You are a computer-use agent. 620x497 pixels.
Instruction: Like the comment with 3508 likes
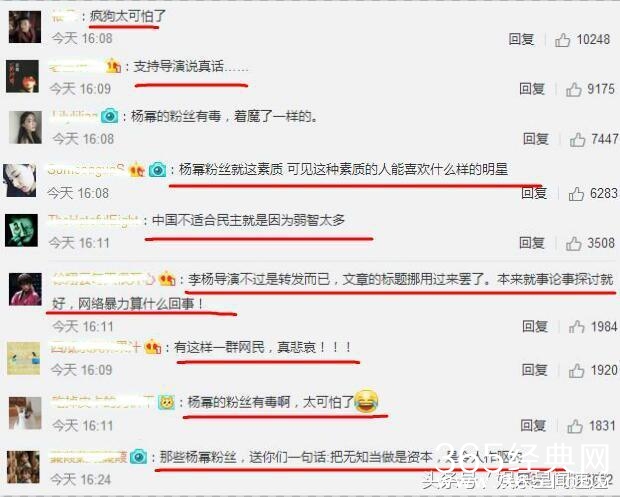[x=573, y=244]
